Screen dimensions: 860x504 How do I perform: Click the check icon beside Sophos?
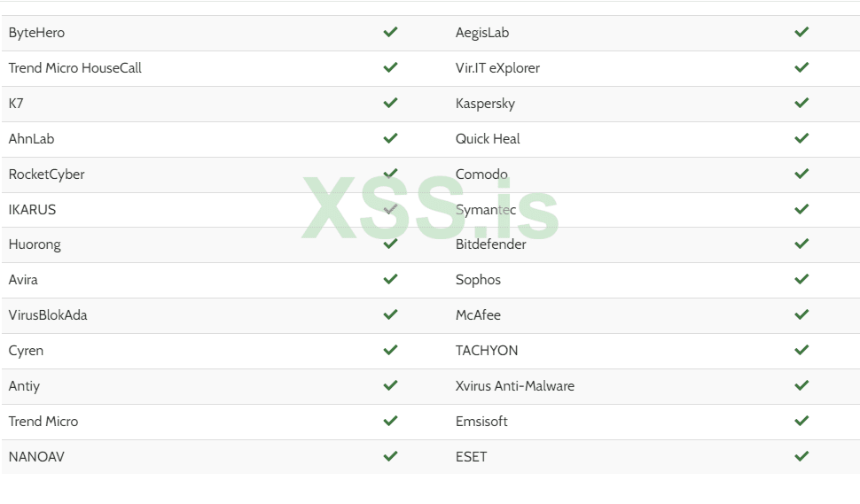click(x=801, y=279)
